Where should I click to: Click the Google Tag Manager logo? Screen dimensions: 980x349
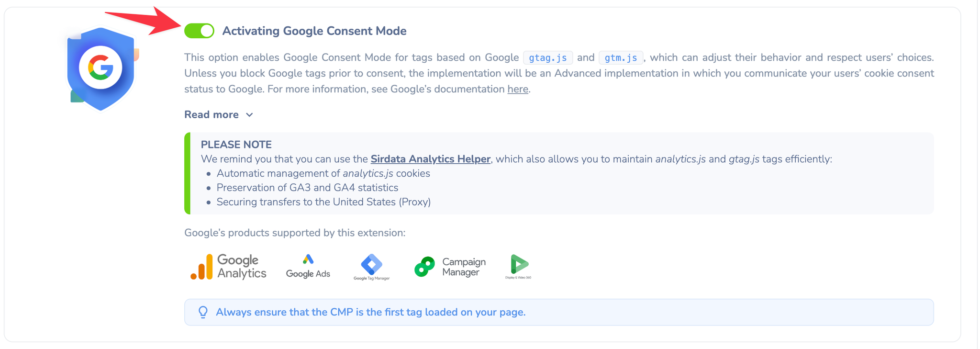[x=371, y=267]
